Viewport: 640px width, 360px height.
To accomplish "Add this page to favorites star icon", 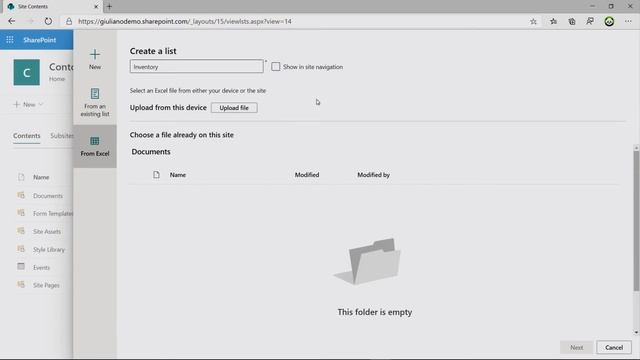I will pos(533,22).
